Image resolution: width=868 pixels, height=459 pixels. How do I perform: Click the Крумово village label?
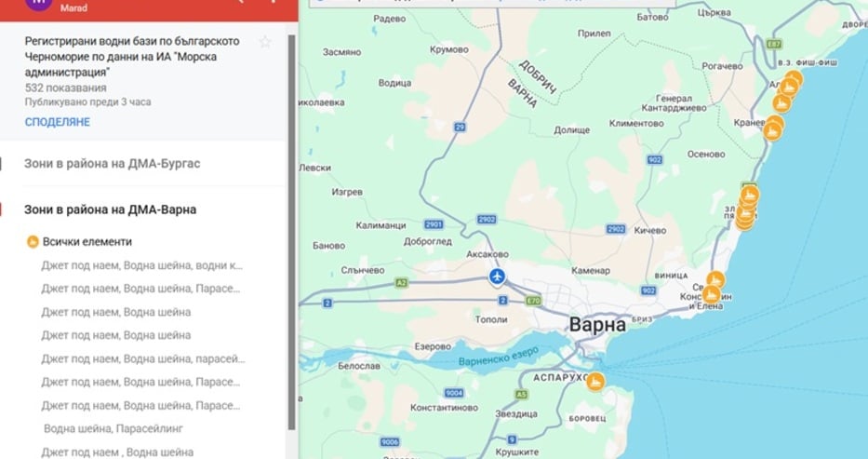pos(449,50)
